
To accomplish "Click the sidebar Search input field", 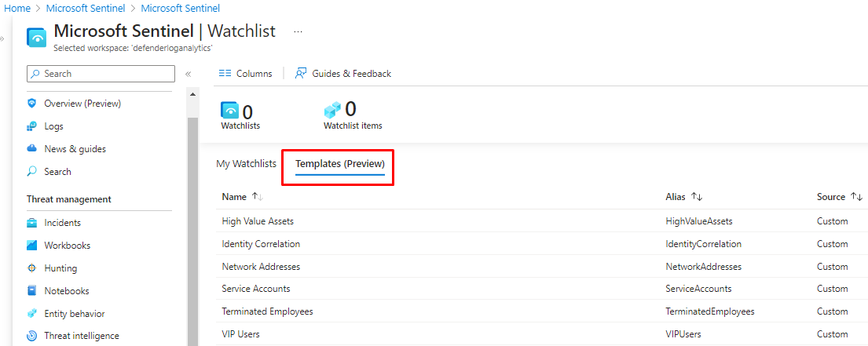I will tap(101, 74).
